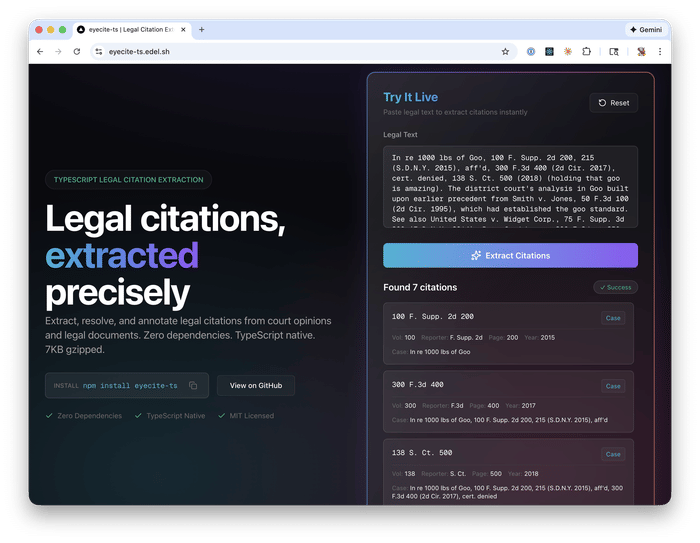Screen dimensions: 700x543
Task: Open Gemini in the Chrome toolbar
Action: 645,30
